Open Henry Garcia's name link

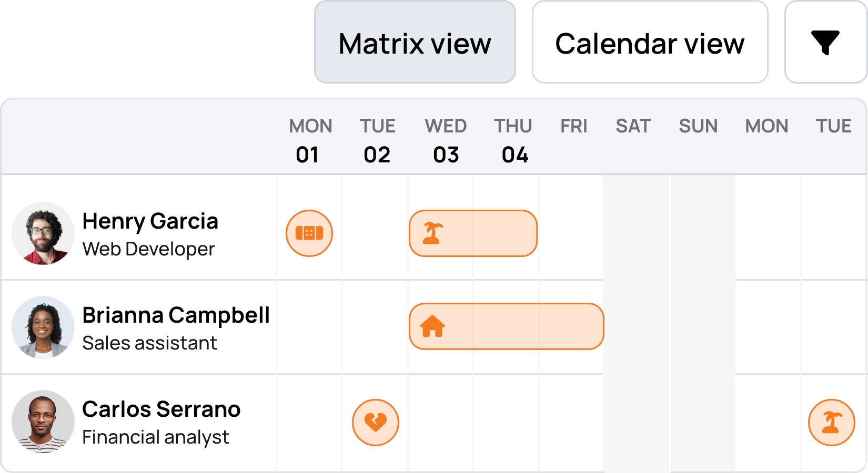[x=151, y=221]
